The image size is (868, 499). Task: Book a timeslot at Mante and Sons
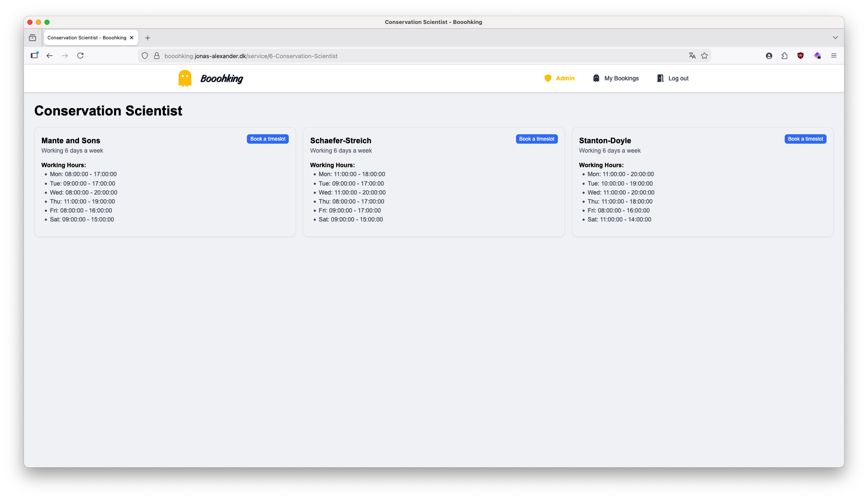(267, 139)
